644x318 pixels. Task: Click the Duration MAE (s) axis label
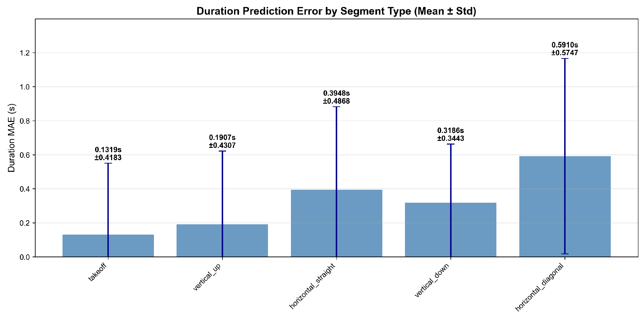[12, 138]
